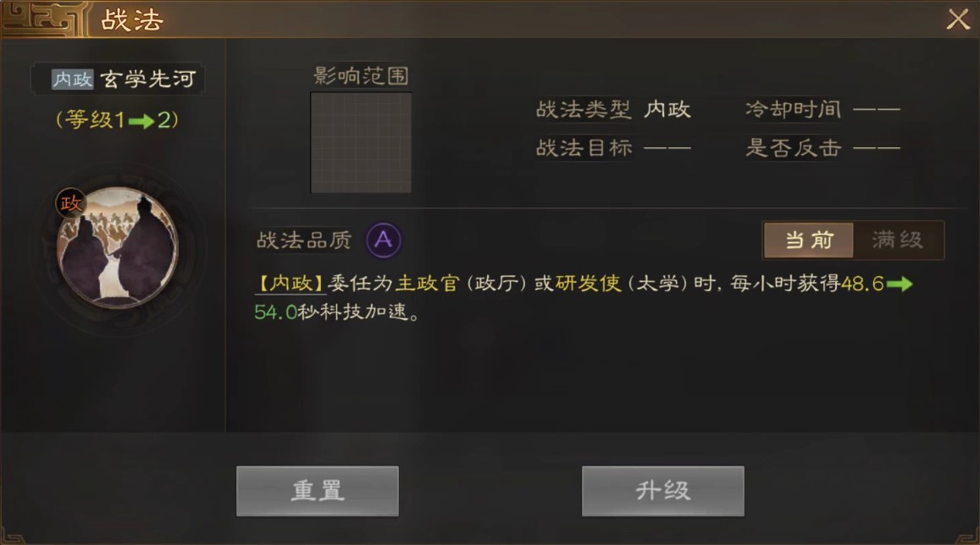Image resolution: width=980 pixels, height=545 pixels.
Task: Click the 重置 button
Action: [x=318, y=491]
